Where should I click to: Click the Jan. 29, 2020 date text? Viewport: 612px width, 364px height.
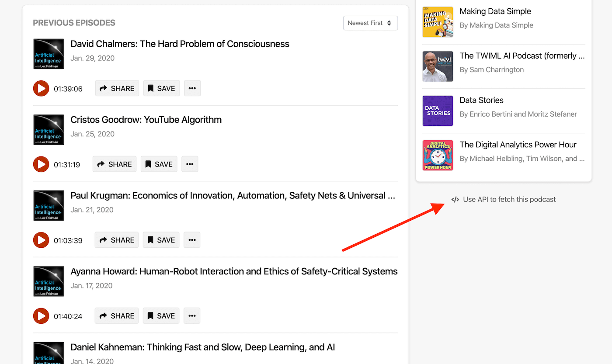[92, 58]
